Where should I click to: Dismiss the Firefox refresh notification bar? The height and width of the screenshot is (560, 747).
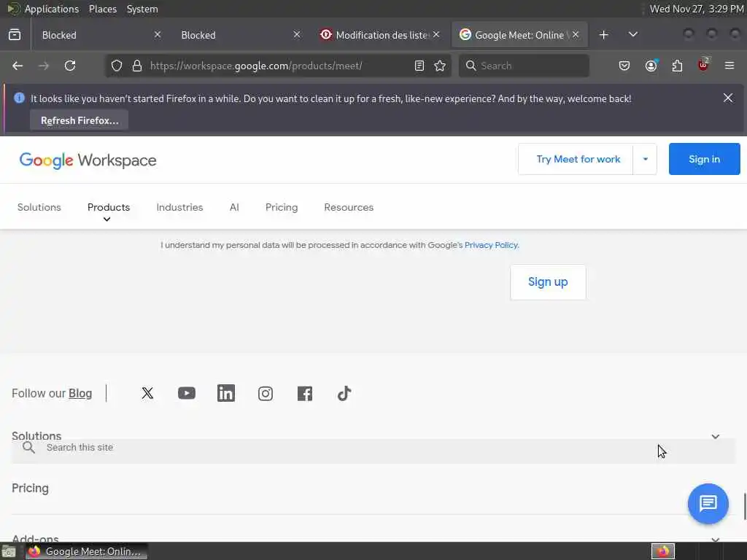(728, 98)
